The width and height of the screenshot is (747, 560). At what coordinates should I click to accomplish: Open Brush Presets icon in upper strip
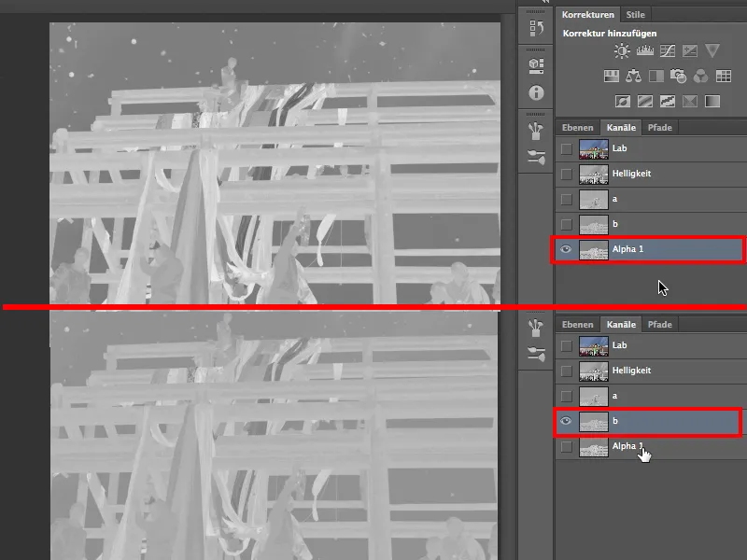(536, 131)
